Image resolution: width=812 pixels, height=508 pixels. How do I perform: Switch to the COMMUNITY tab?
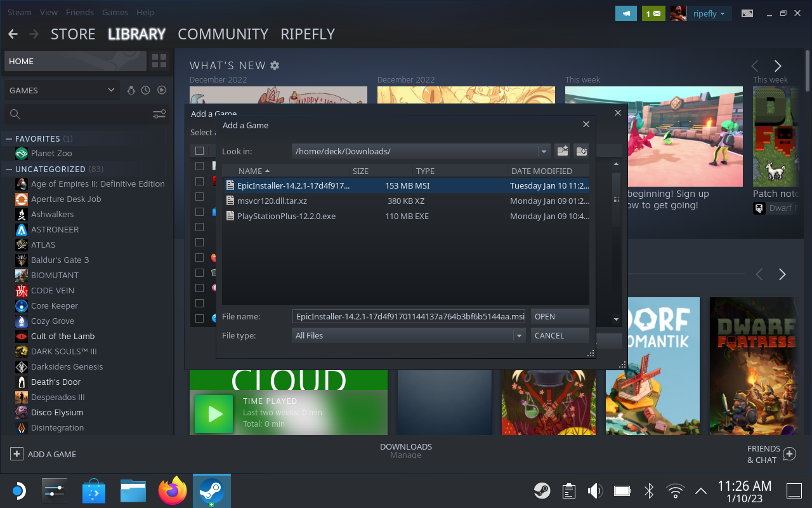pos(223,34)
